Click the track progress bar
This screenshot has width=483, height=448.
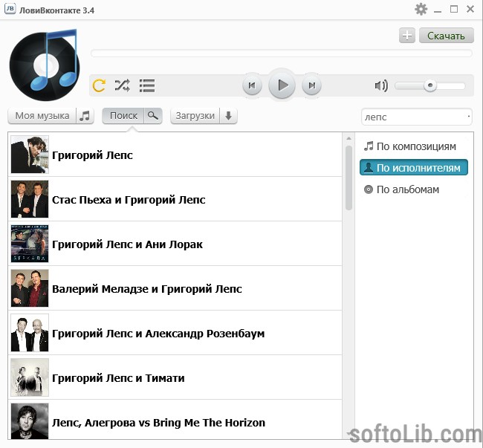pos(282,53)
